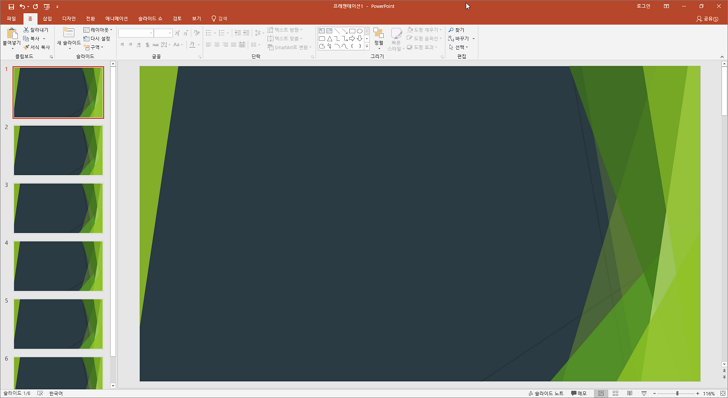Image resolution: width=728 pixels, height=398 pixels.
Task: Click the Undo arrow icon
Action: point(22,7)
